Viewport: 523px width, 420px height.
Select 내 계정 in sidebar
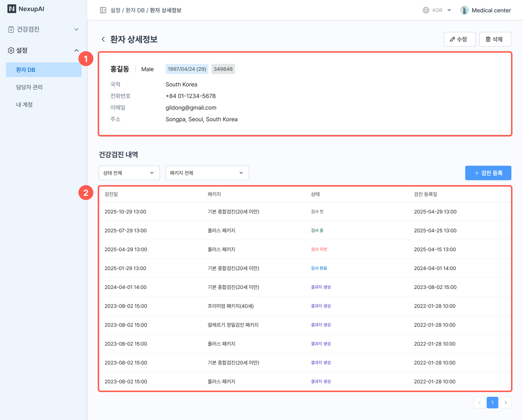[x=24, y=105]
